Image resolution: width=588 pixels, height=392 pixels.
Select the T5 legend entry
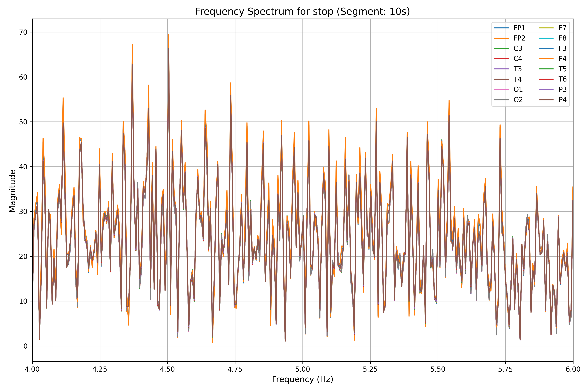pos(563,69)
